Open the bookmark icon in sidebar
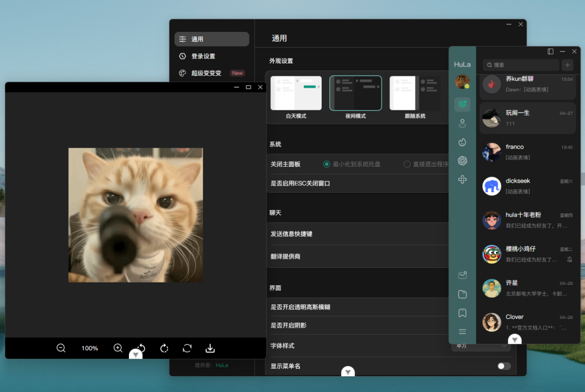 click(x=463, y=313)
